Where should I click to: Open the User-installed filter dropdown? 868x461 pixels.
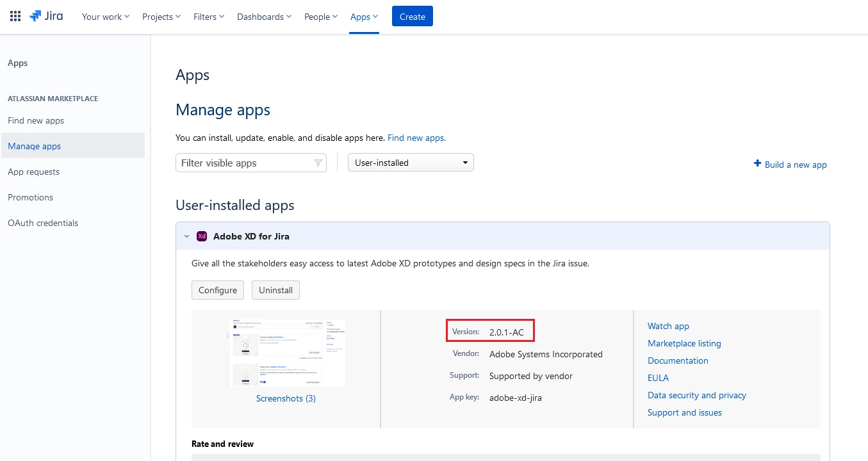click(x=411, y=163)
